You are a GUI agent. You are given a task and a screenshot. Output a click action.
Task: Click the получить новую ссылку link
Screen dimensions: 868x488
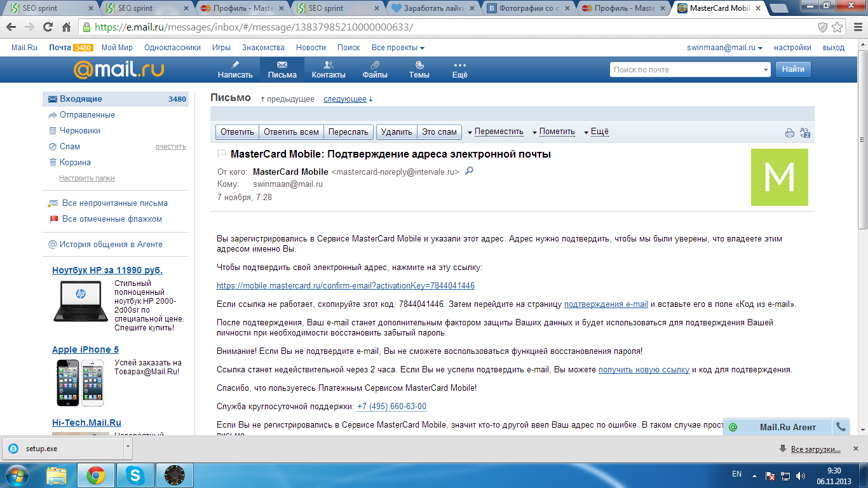click(x=644, y=370)
